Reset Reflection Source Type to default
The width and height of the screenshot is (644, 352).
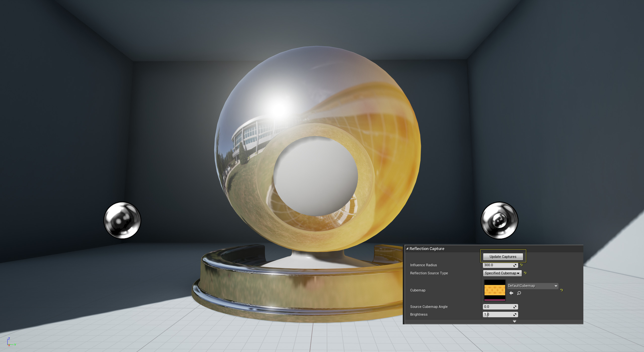point(525,273)
